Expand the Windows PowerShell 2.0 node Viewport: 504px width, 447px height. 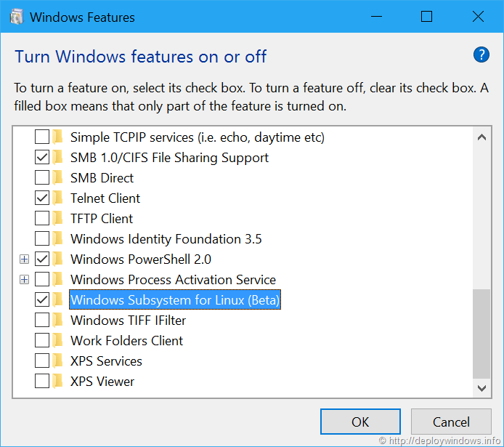pos(24,259)
